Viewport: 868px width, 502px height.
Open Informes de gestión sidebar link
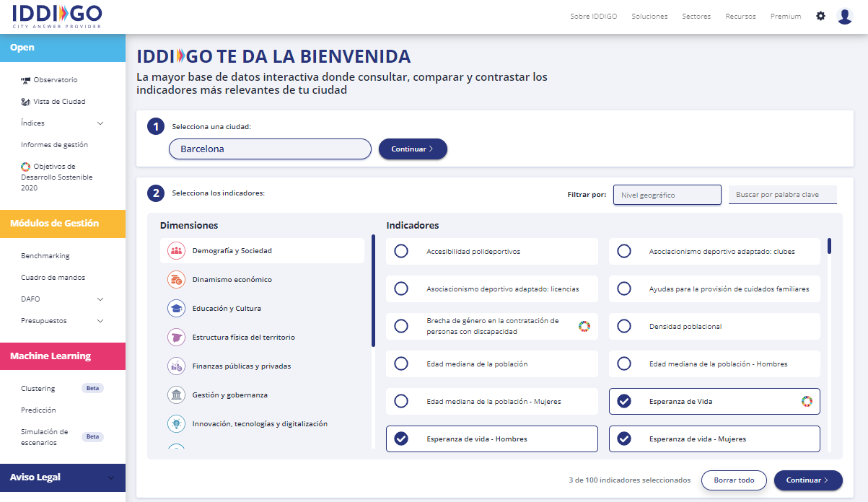pyautogui.click(x=54, y=145)
